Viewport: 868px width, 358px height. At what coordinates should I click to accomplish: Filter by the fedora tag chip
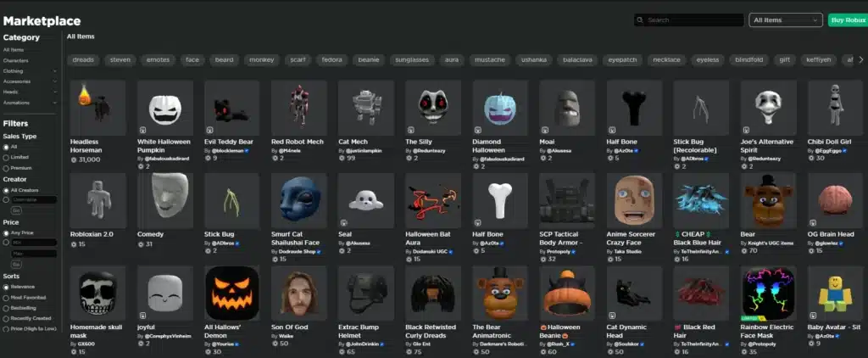click(x=331, y=60)
